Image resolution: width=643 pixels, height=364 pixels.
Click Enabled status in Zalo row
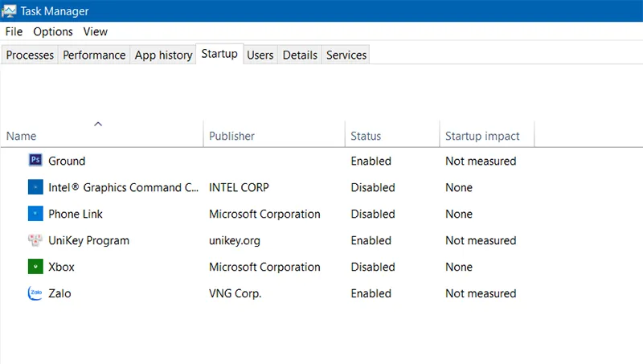(371, 293)
